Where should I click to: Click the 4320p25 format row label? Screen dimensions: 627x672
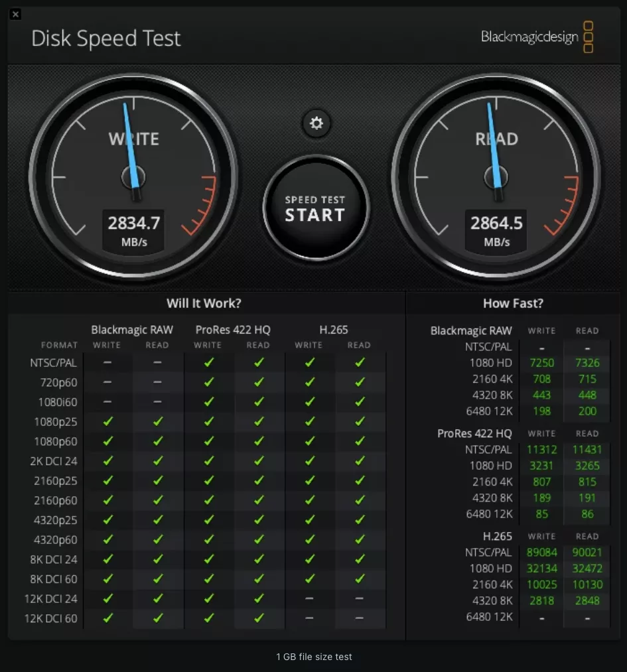[56, 520]
